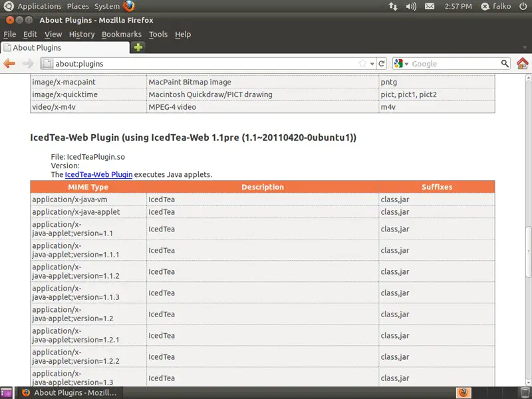Click the java-applet;version=1.2.1 cell
This screenshot has height=399, width=532.
click(88, 335)
